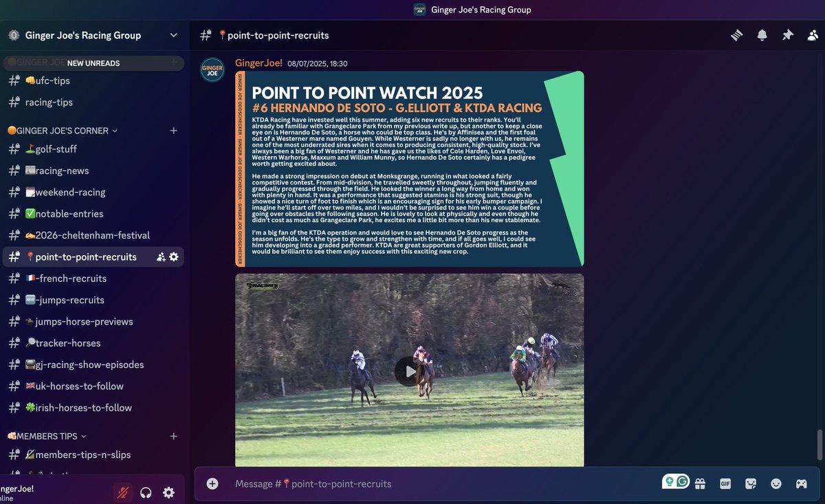Open the racing-news channel

93,171
